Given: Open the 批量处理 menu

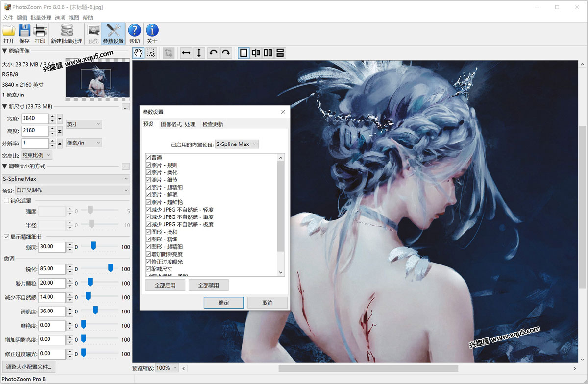Looking at the screenshot, I should coord(41,17).
